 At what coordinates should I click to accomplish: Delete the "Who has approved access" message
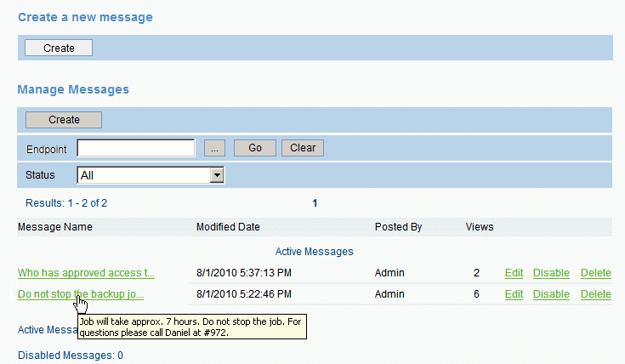click(595, 273)
